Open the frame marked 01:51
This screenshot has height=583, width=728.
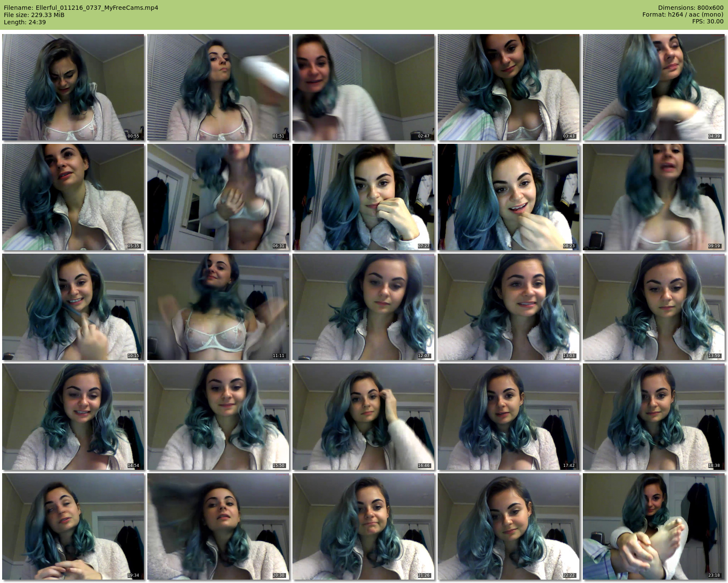218,87
